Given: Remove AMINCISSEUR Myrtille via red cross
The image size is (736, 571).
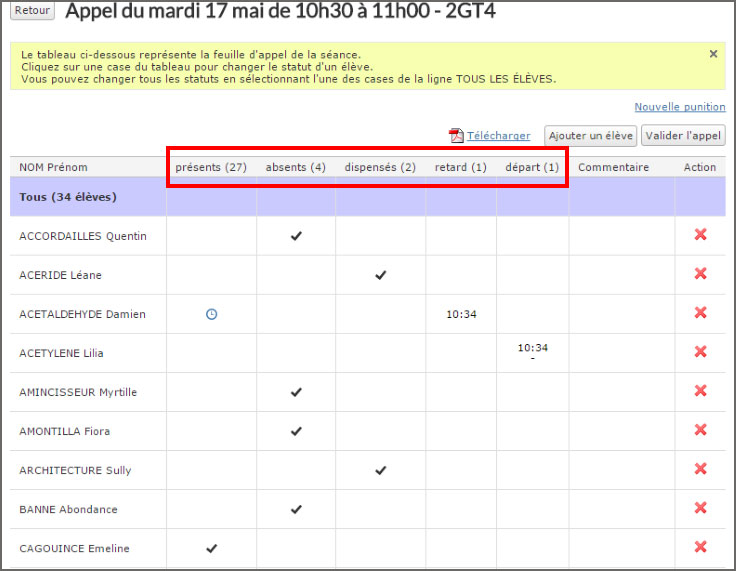Looking at the screenshot, I should coord(700,391).
